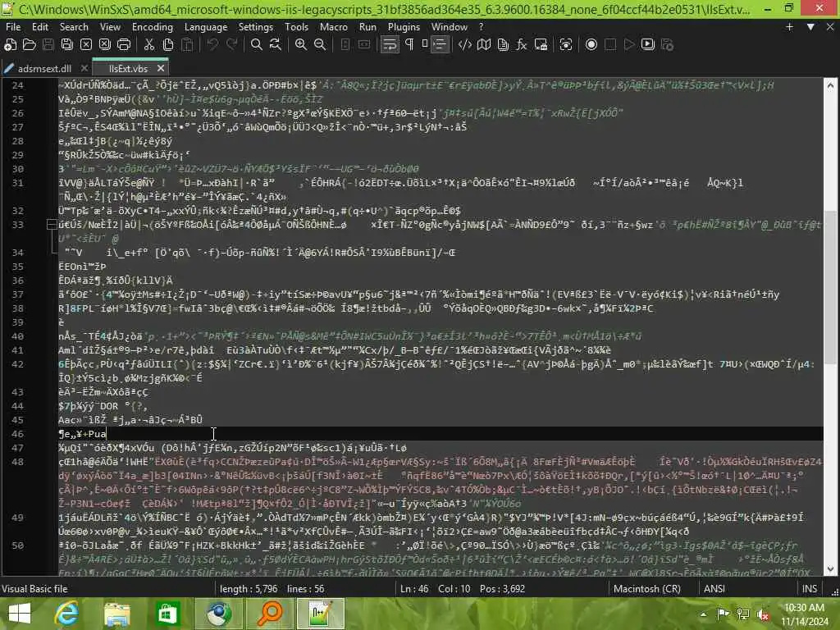Click the Macintosh (CR) line ending status
The image size is (840, 630).
coord(647,589)
